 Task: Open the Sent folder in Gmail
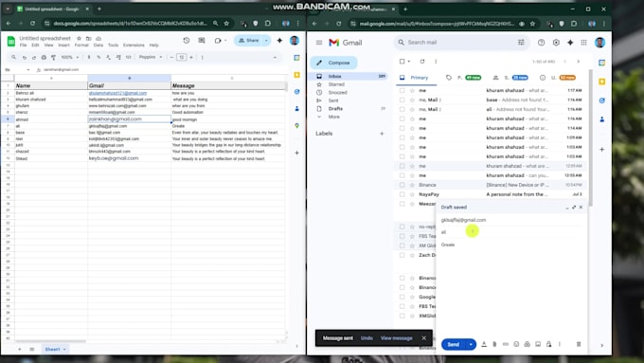(x=333, y=100)
